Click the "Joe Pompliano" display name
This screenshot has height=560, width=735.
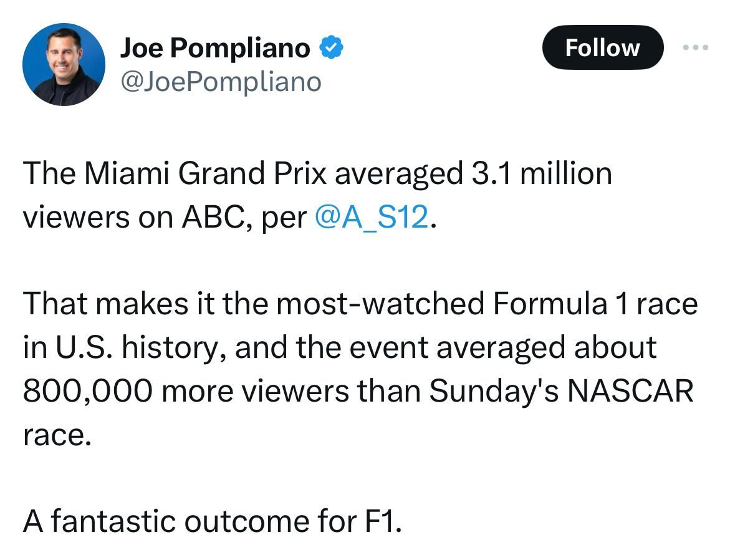(214, 48)
